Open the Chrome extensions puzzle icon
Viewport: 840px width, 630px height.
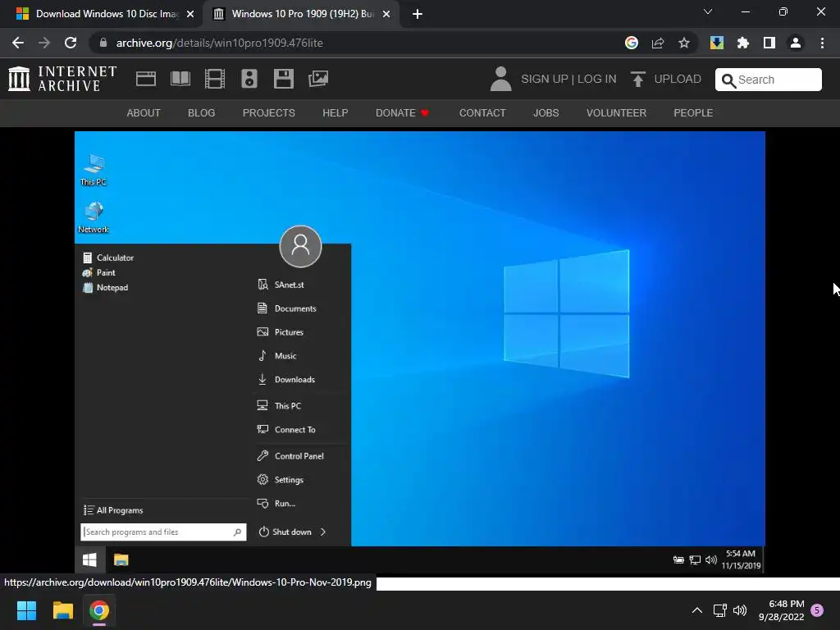[743, 43]
